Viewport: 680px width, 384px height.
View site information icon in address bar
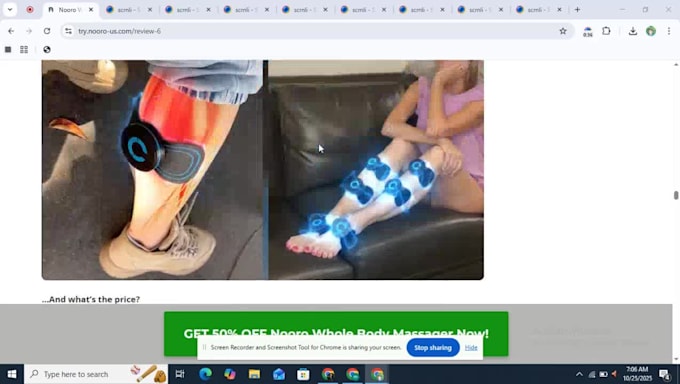click(68, 31)
